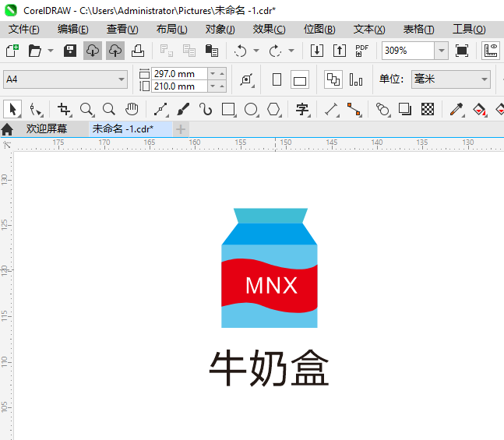Select the Freehand line tool
The image size is (504, 440).
(x=160, y=110)
